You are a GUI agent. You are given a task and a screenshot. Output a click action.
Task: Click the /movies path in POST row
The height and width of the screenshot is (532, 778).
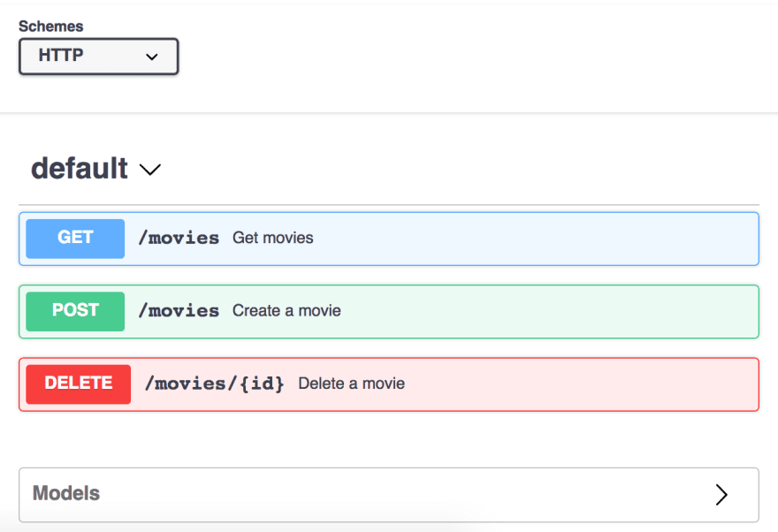click(179, 311)
